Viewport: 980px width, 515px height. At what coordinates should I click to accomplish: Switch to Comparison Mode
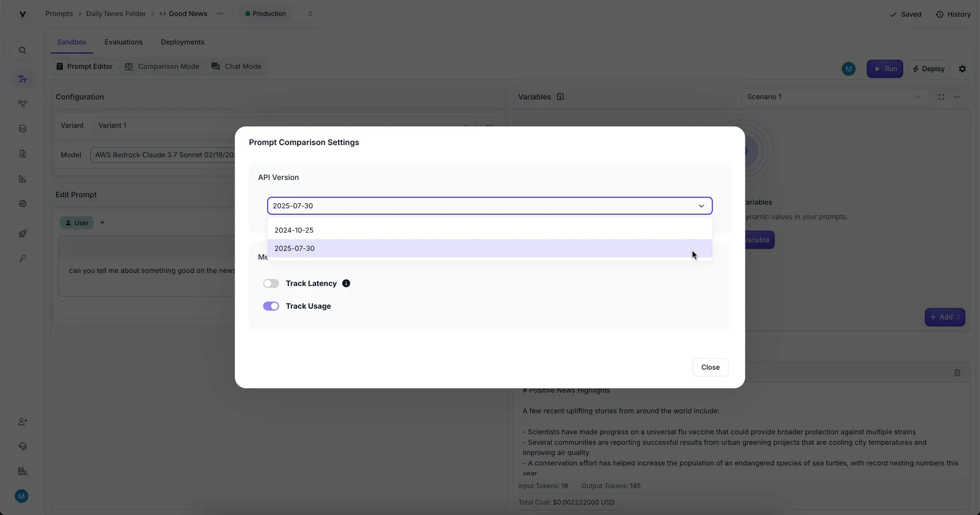(162, 67)
